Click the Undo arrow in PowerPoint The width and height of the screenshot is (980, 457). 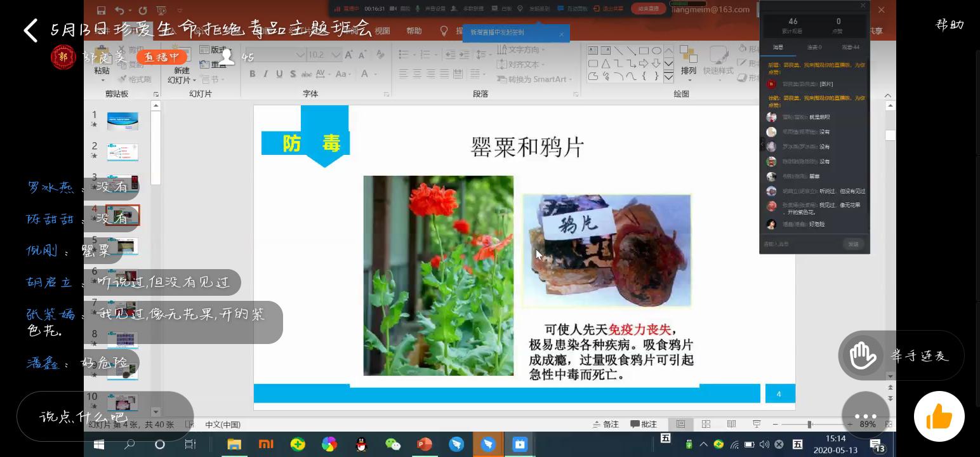[x=119, y=10]
